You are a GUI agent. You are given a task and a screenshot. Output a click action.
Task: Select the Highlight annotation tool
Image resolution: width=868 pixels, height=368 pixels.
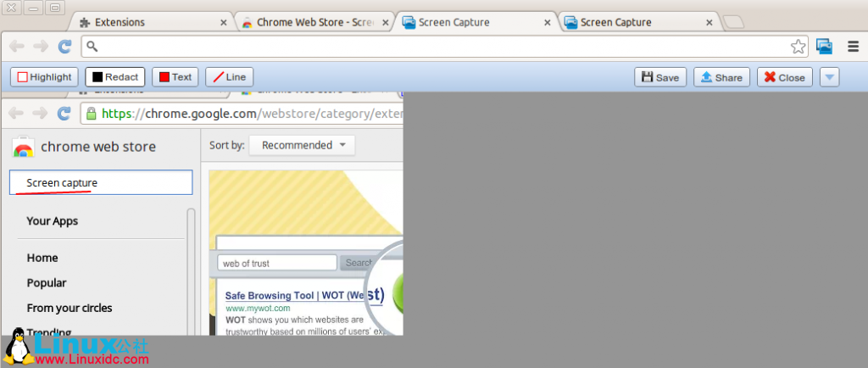click(x=44, y=77)
